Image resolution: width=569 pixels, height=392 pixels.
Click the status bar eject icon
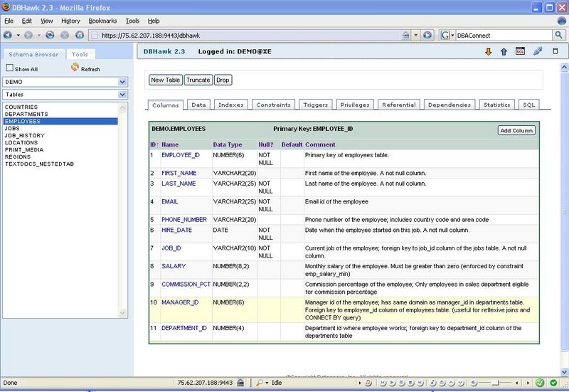[x=442, y=383]
